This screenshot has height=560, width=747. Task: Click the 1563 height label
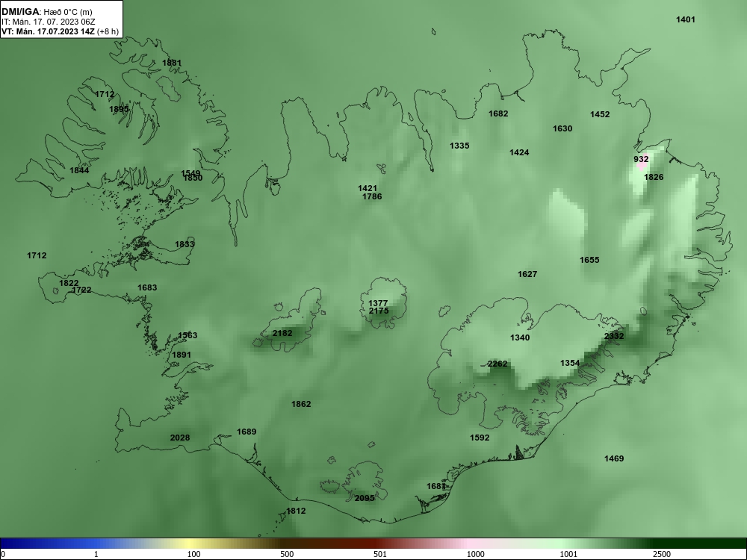coord(187,335)
